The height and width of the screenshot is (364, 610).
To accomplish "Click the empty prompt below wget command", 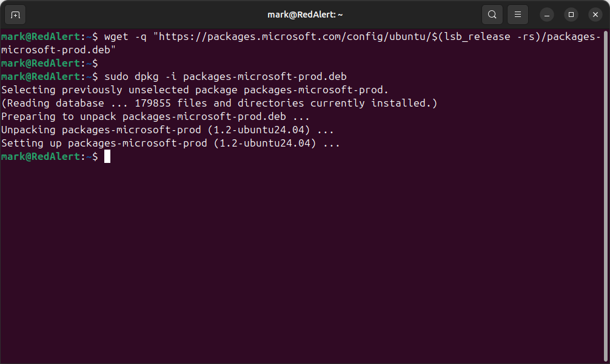I will pos(49,63).
